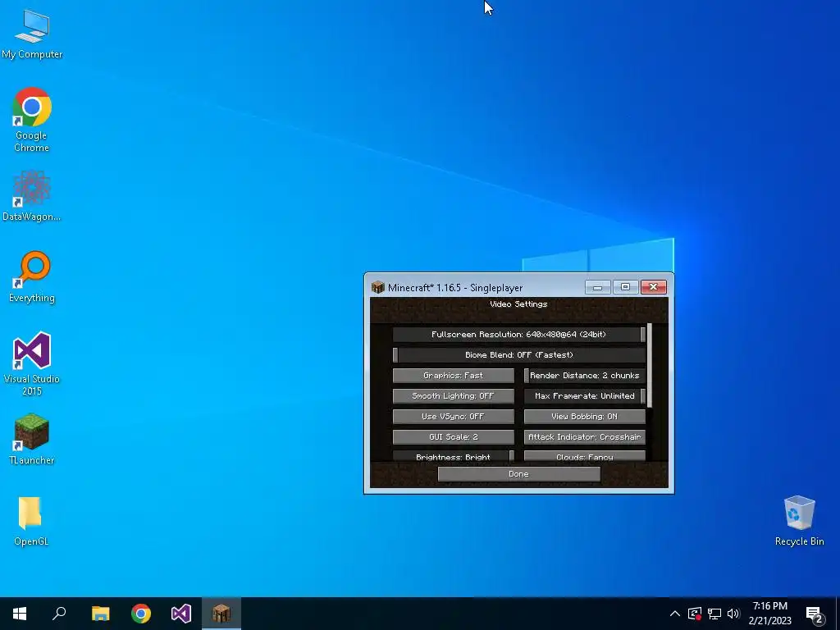
Task: Click the Minecraft crafting-table title bar icon
Action: pyautogui.click(x=377, y=287)
